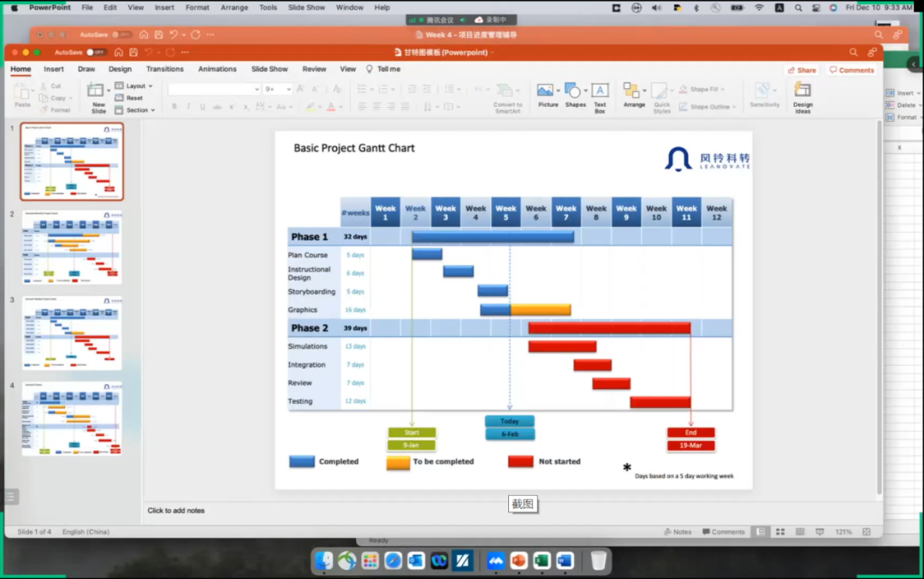Center align the text

pyautogui.click(x=376, y=107)
